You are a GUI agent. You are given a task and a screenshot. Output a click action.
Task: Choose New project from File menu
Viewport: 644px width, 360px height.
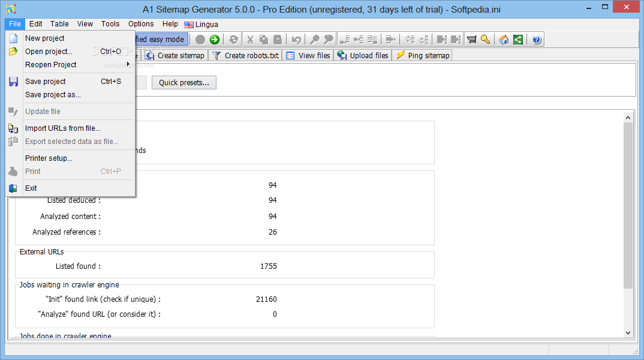pos(71,38)
